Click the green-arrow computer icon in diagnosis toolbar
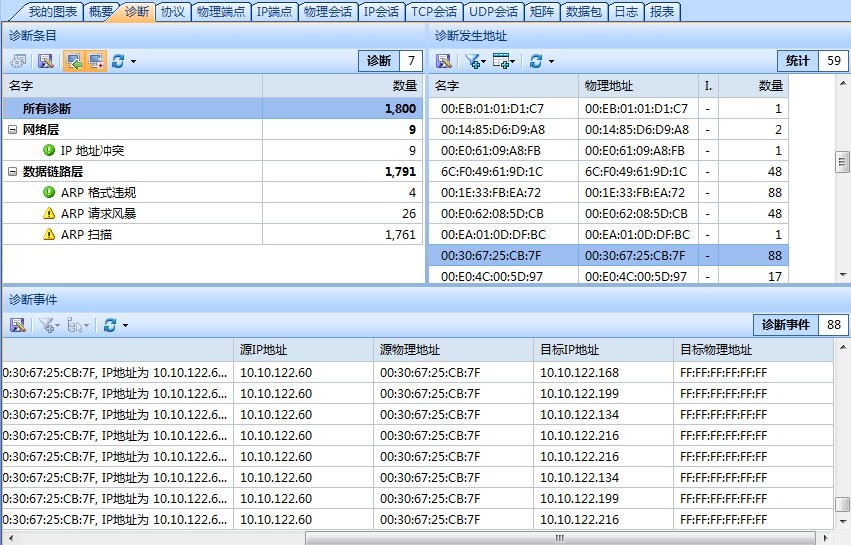 point(73,61)
